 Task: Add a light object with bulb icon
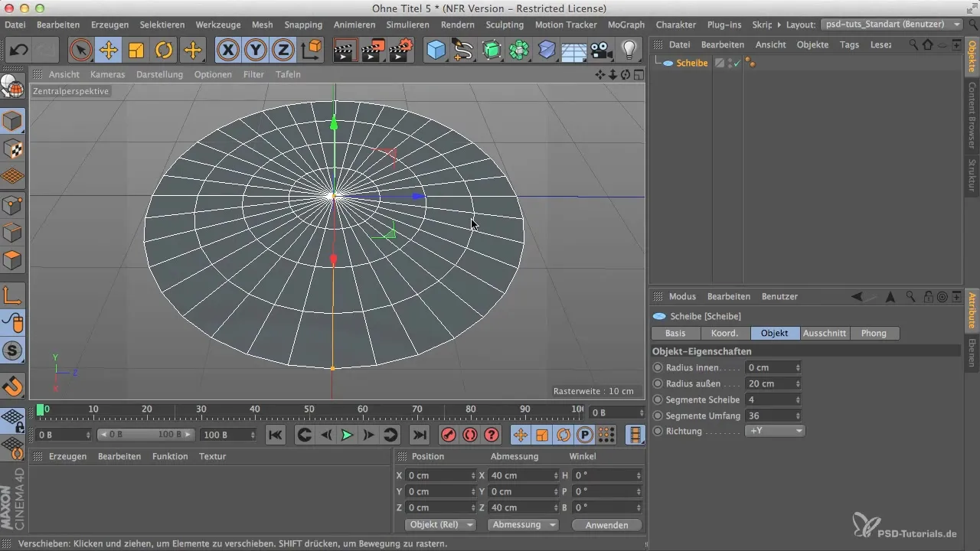pos(629,51)
